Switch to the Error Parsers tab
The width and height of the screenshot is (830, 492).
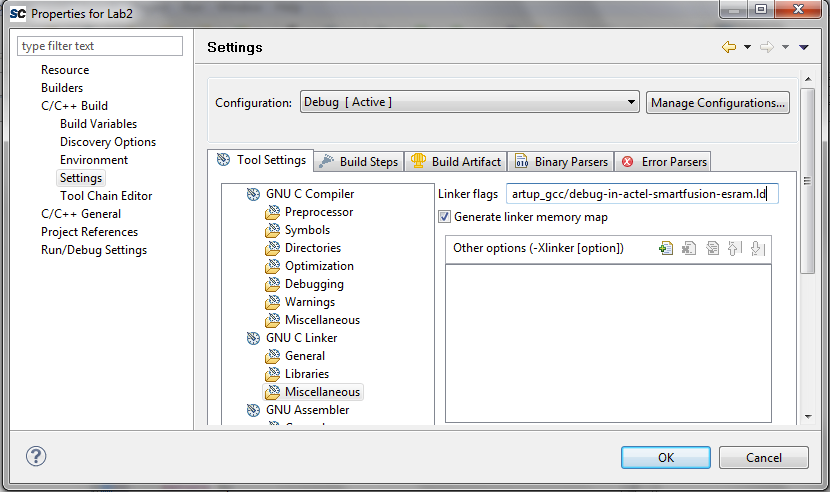point(663,162)
